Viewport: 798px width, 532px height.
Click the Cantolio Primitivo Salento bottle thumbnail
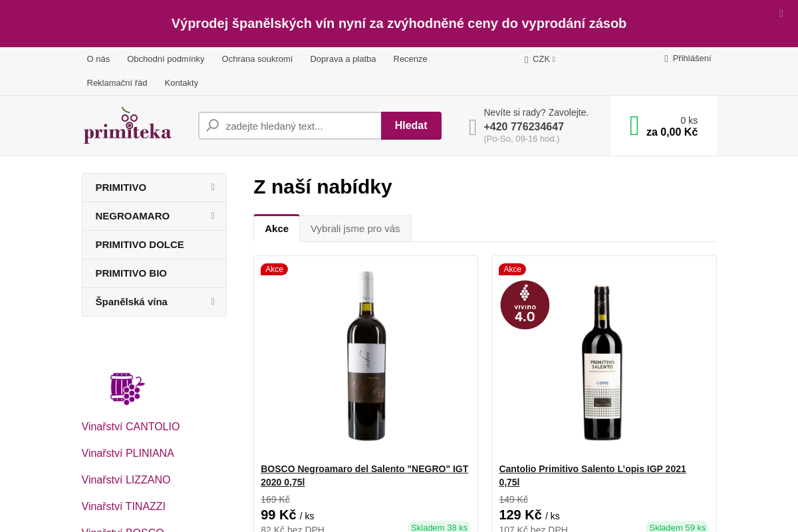coord(602,362)
